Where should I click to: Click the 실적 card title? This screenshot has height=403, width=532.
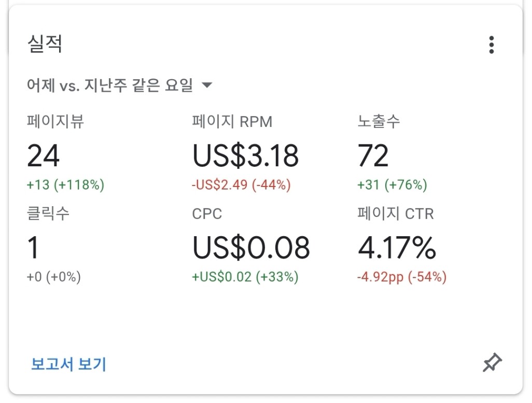point(45,44)
